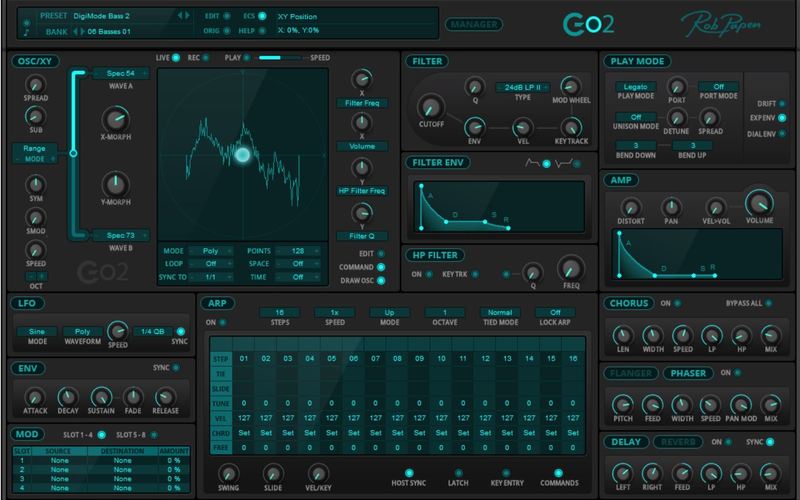Switch to the REVERB tab
Screen dimensions: 800x500
coord(678,442)
